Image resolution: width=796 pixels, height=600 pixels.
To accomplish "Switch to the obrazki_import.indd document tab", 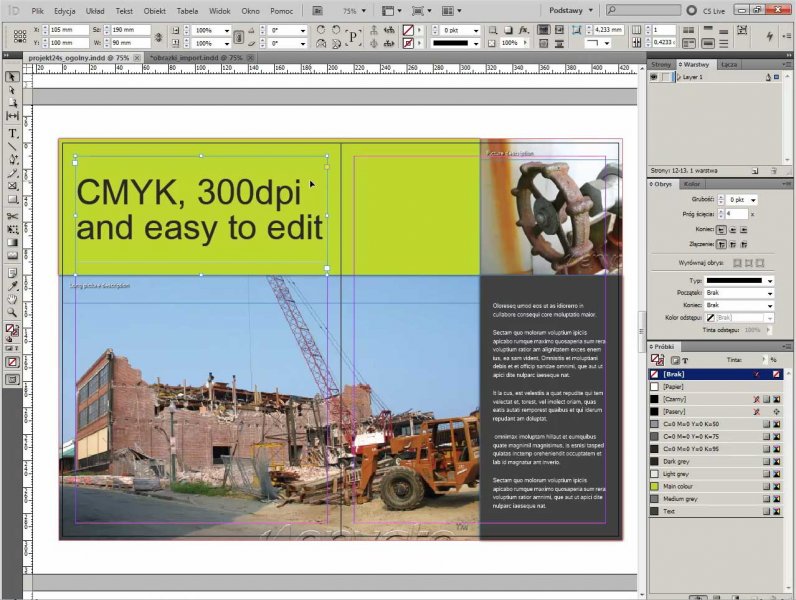I will [194, 58].
